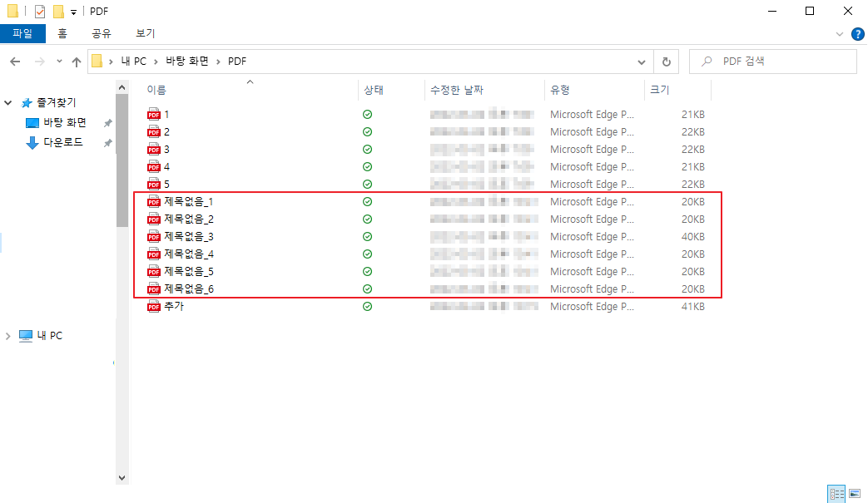This screenshot has width=868, height=503.
Task: Open the blue Help question mark icon
Action: [858, 33]
